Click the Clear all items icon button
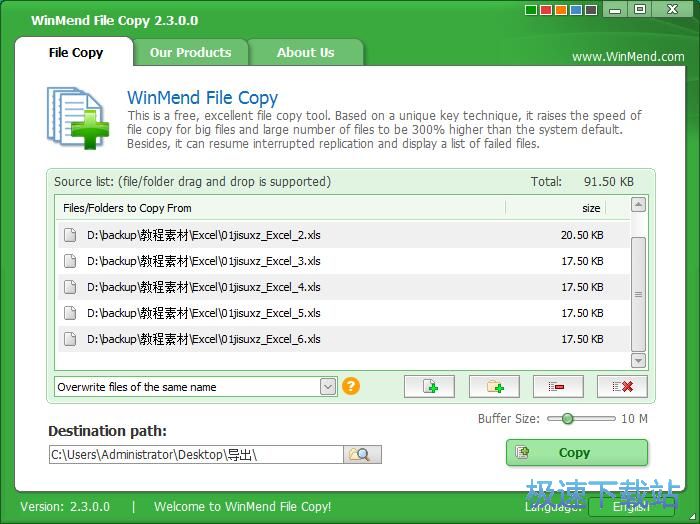 click(622, 387)
